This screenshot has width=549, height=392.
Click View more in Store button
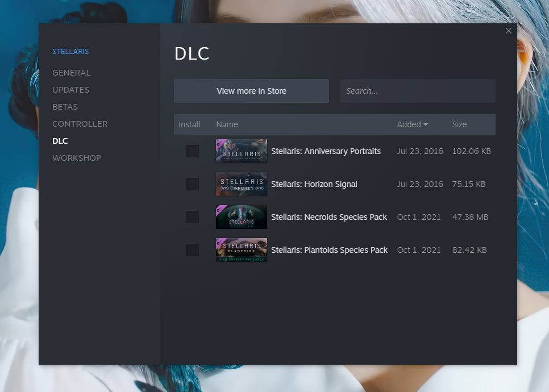point(251,91)
